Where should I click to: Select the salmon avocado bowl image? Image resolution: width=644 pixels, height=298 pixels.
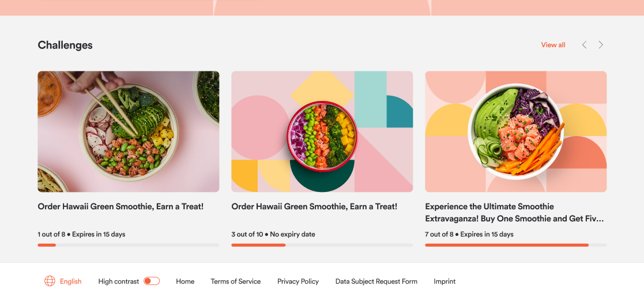tap(516, 132)
